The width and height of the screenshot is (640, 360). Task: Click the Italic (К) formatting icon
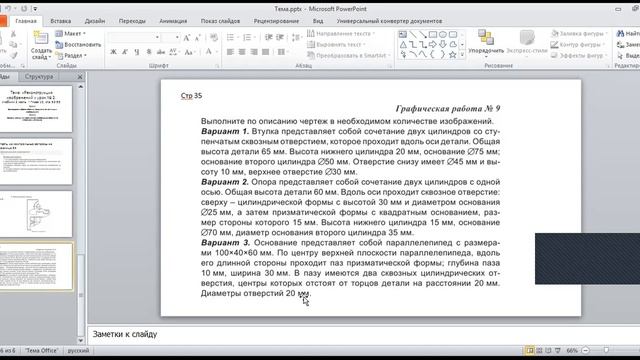click(125, 52)
